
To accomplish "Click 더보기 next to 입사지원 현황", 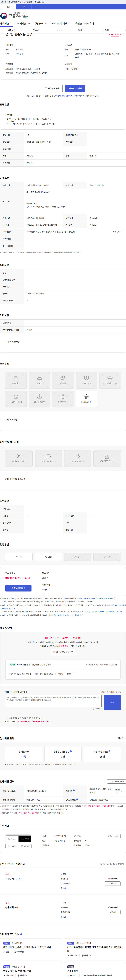I will 121,738.
